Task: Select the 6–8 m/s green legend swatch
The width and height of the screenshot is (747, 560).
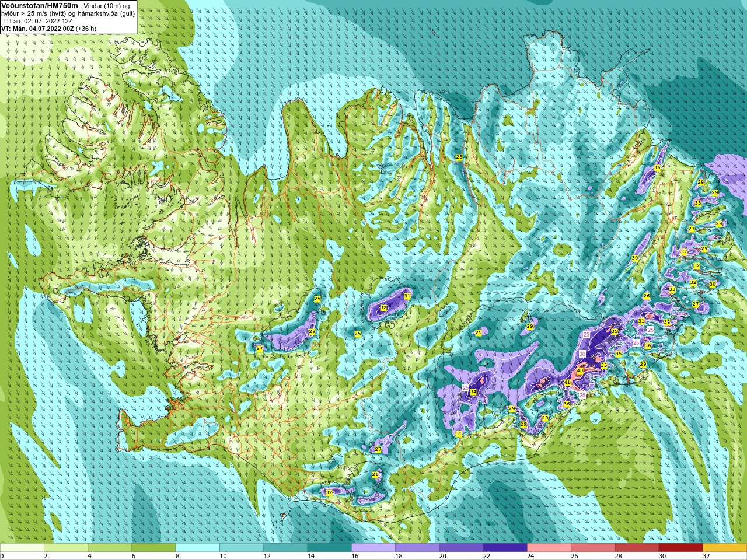Action: (x=153, y=547)
